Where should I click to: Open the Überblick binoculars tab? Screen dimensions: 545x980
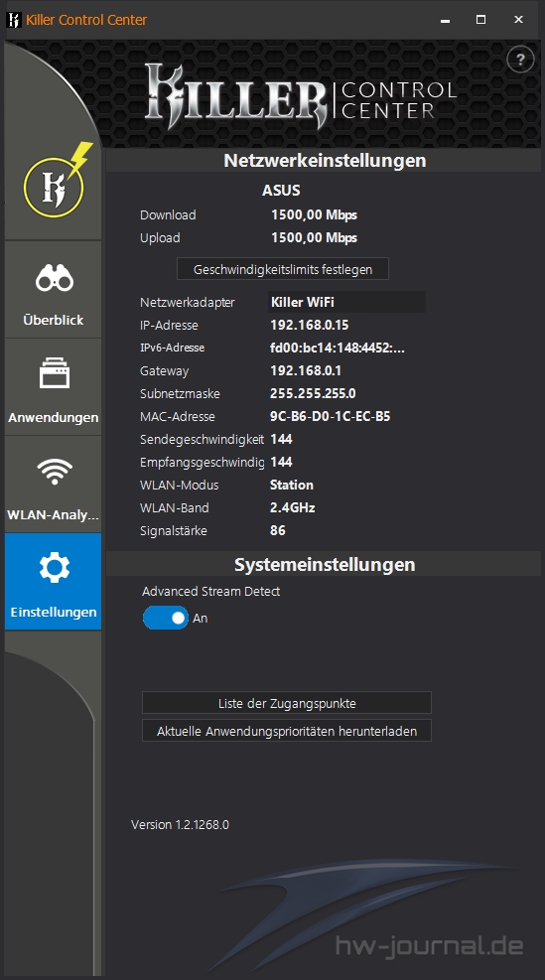pyautogui.click(x=54, y=290)
